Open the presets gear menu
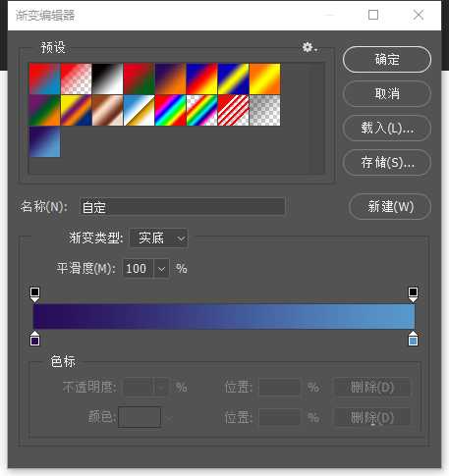 (x=309, y=47)
